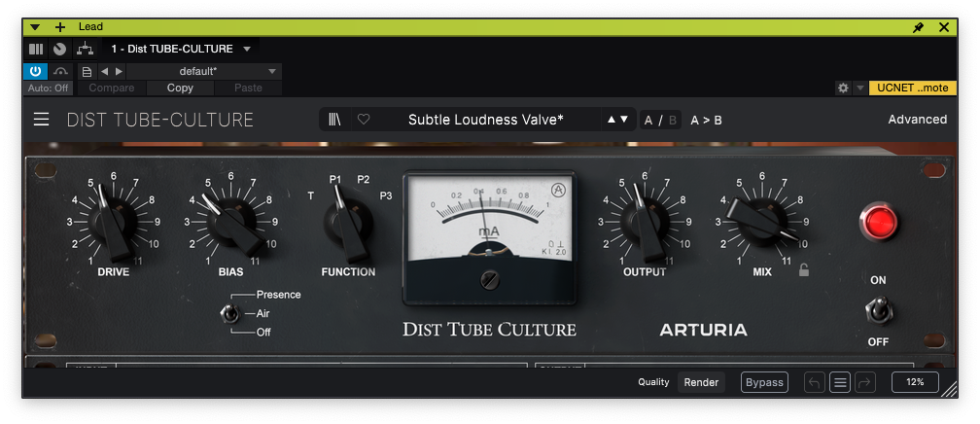The height and width of the screenshot is (424, 980).
Task: Set FUNCTION to P3
Action: 386,195
